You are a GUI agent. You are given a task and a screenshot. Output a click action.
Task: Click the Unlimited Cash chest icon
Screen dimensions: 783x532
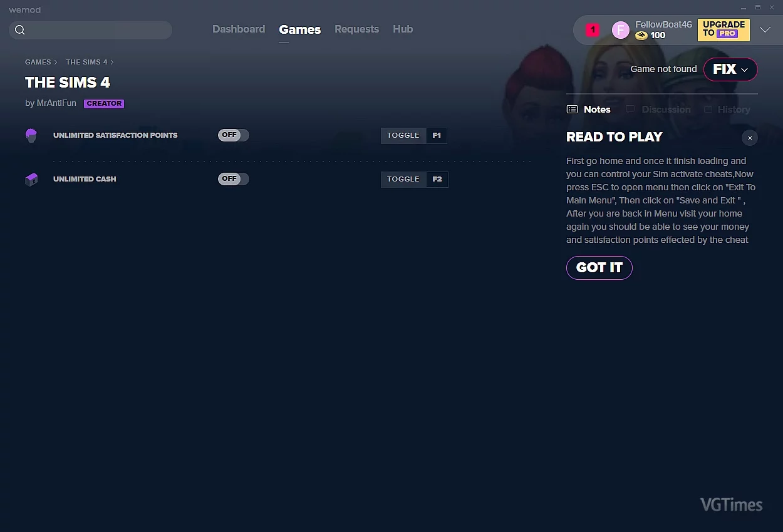[x=31, y=180]
